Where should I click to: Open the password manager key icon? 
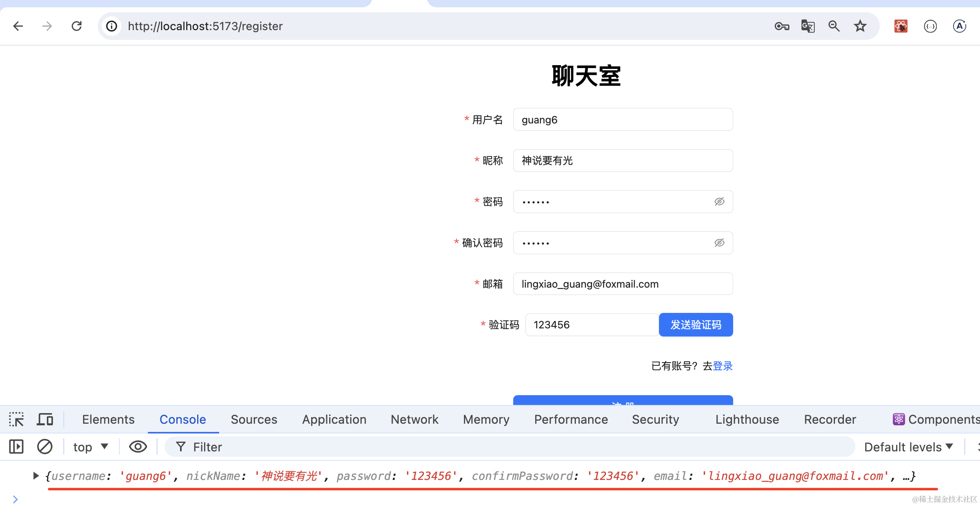point(782,26)
